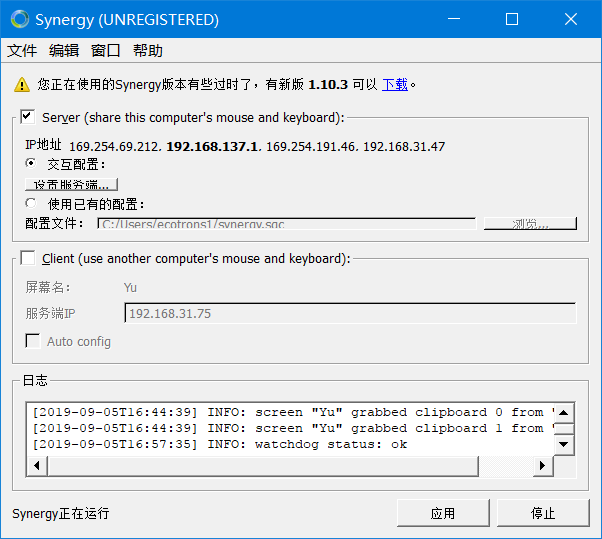The width and height of the screenshot is (602, 539).
Task: Open the 窗口 menu
Action: 106,50
